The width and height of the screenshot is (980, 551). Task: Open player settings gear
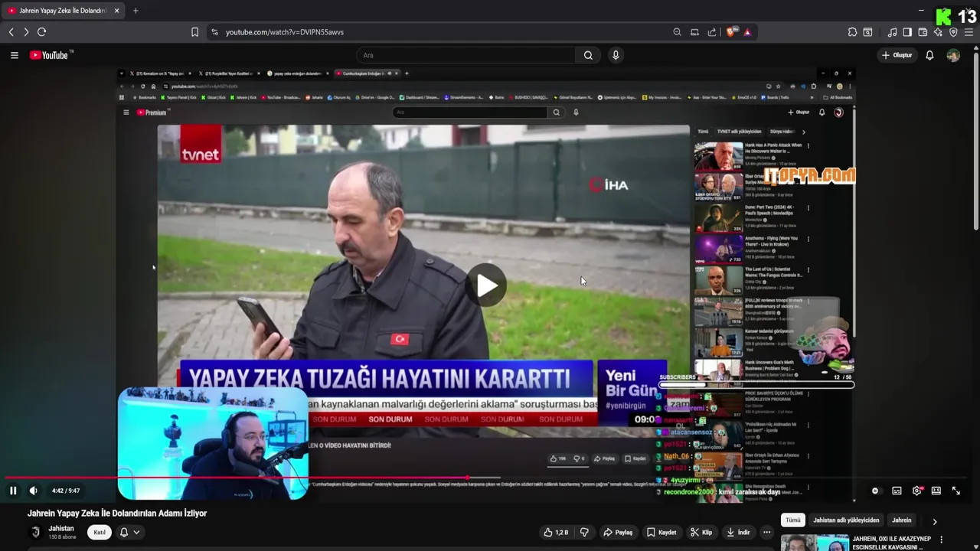(x=916, y=491)
